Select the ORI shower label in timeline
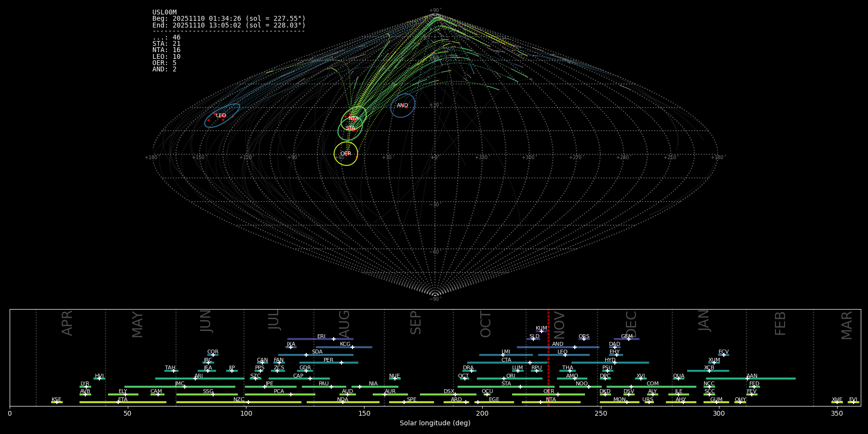This screenshot has height=434, width=868. pos(511,376)
